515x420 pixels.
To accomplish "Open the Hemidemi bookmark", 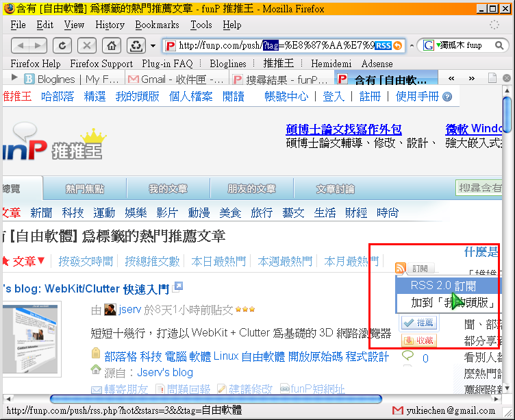I will (331, 64).
